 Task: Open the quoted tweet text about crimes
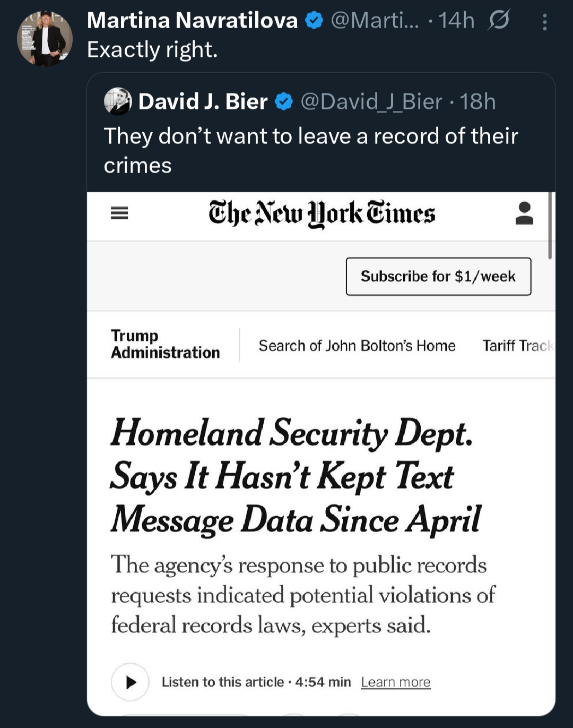point(310,150)
